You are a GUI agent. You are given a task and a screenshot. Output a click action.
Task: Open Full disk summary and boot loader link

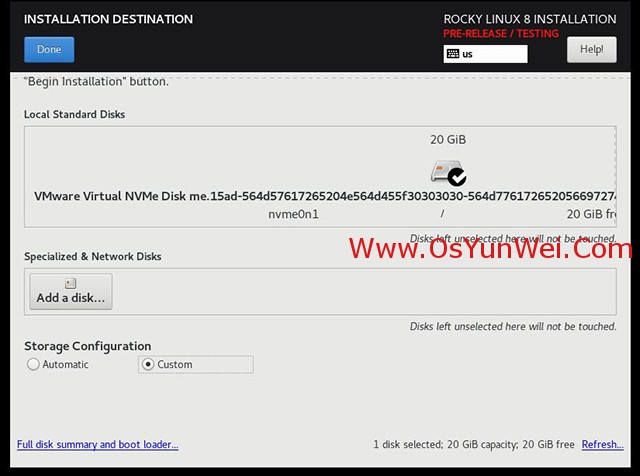[98, 445]
